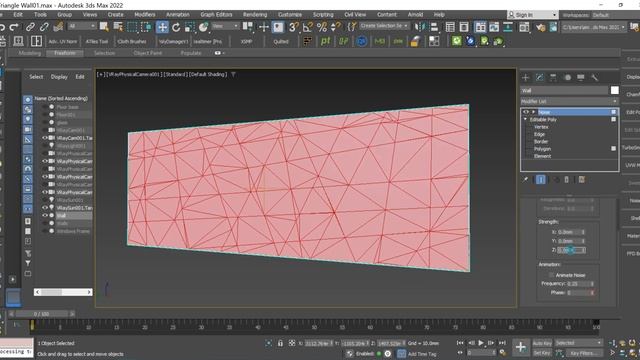Click Remove Modifier trash icon
Image resolution: width=640 pixels, height=360 pixels.
point(567,179)
